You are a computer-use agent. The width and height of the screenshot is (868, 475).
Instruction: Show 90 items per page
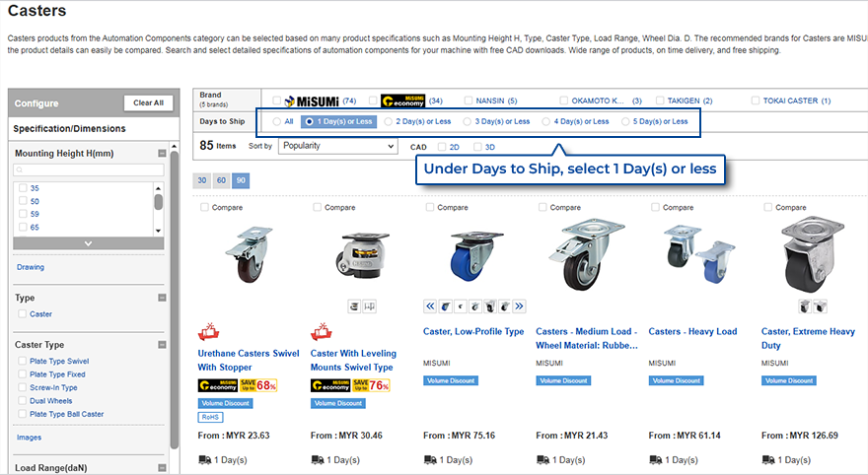(x=241, y=180)
